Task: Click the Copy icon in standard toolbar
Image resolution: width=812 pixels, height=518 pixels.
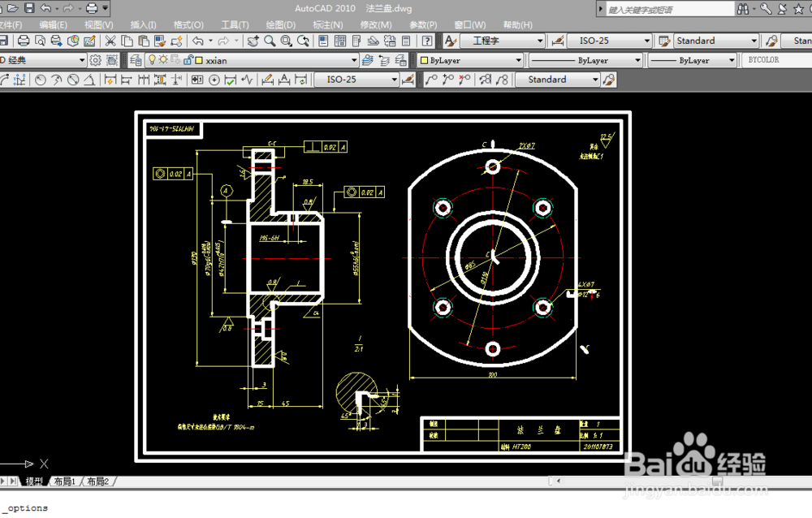Action: tap(127, 41)
